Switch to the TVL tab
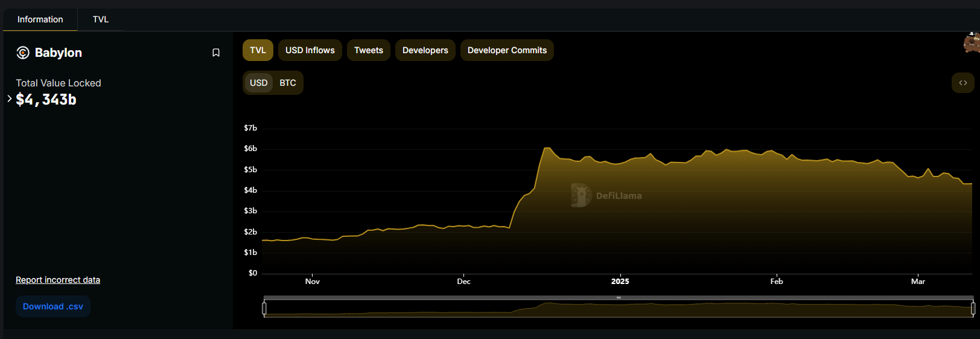Screen dimensions: 980x339 (101, 19)
